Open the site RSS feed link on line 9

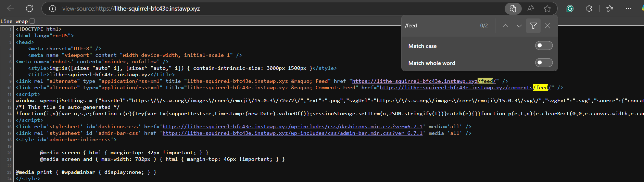click(424, 81)
